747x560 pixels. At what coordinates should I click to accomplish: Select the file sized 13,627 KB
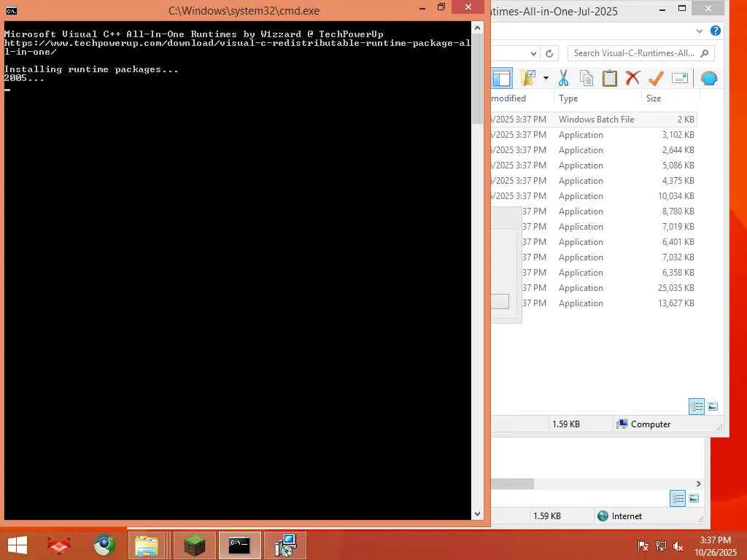click(x=609, y=303)
